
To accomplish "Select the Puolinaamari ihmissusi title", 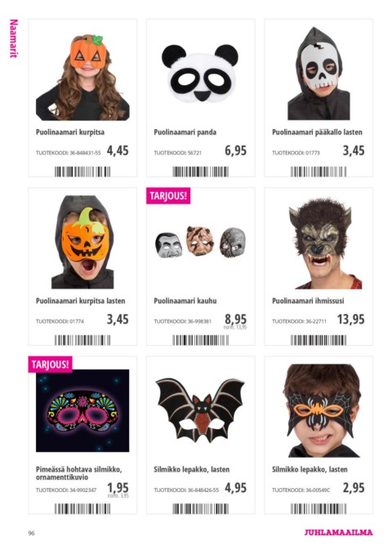I will point(308,301).
